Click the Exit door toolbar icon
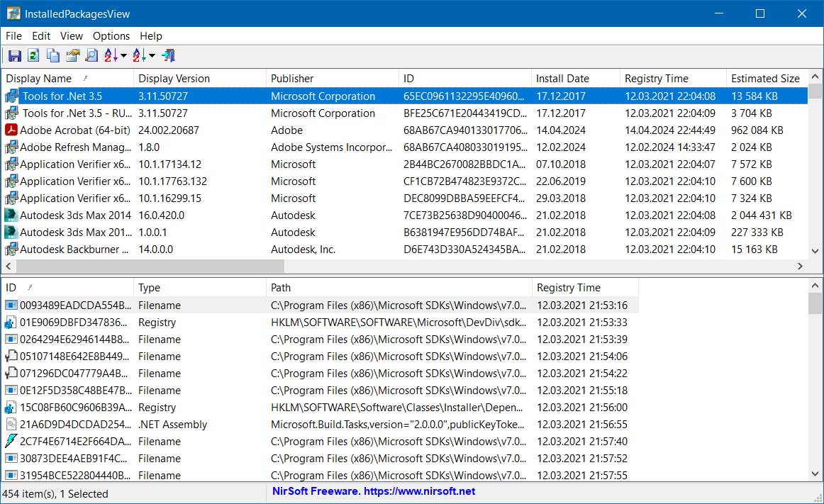The width and height of the screenshot is (824, 504). 168,55
